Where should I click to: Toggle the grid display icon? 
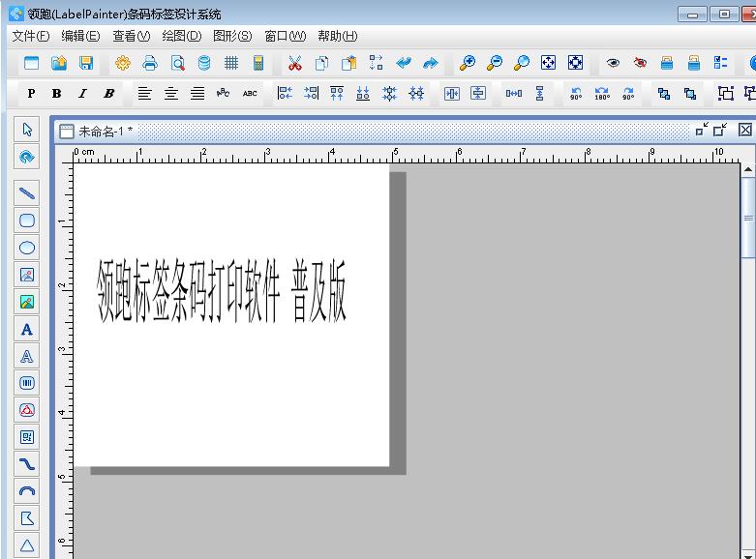[x=231, y=63]
